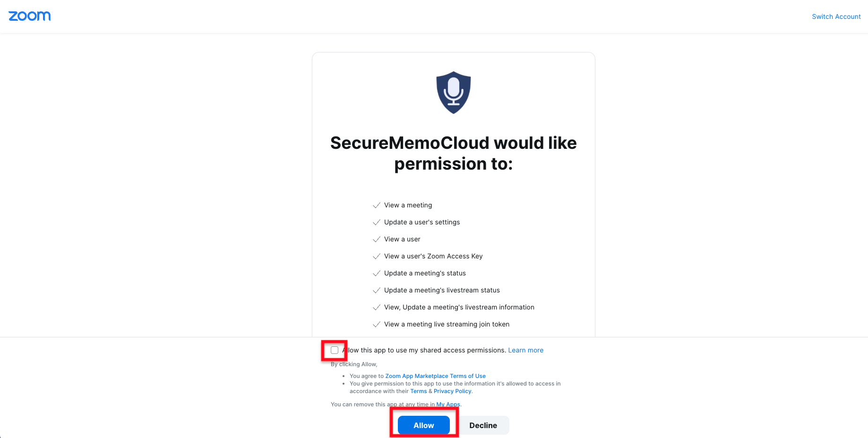Viewport: 868px width, 438px height.
Task: Open the Switch Account link
Action: [836, 17]
